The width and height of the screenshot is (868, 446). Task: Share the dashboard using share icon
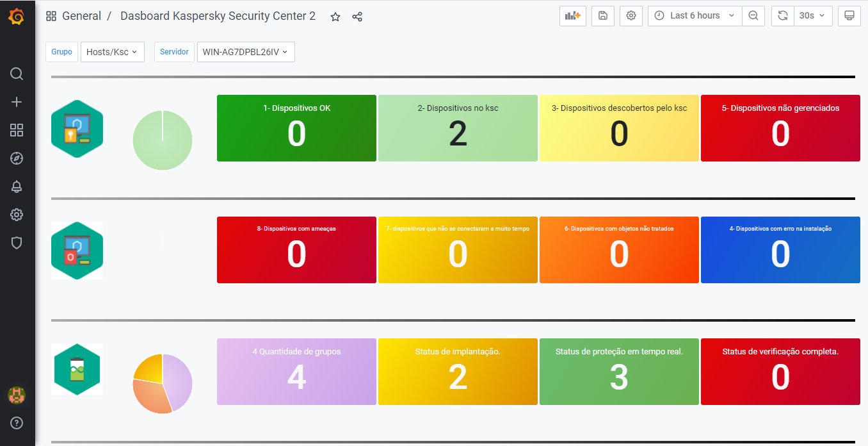[357, 17]
